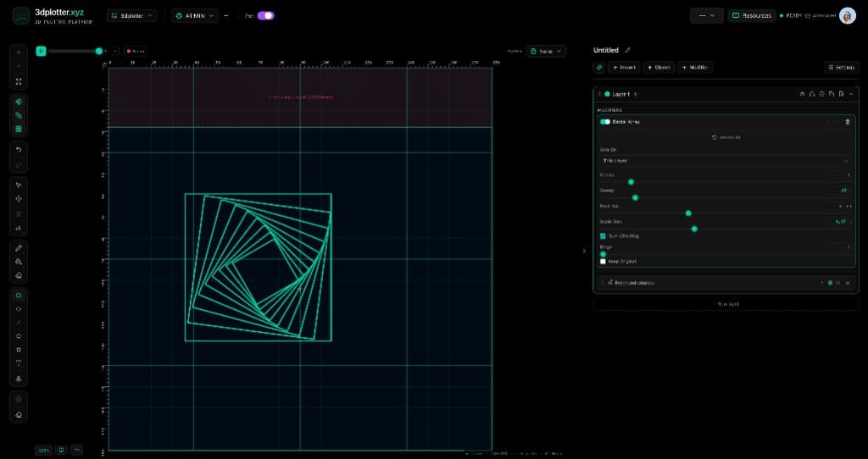868x459 pixels.
Task: Select the text tool icon
Action: [x=19, y=363]
